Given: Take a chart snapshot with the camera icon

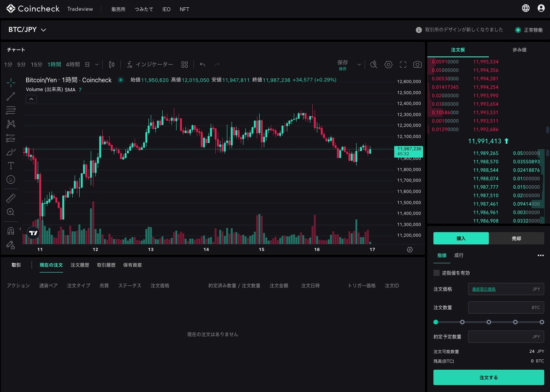Looking at the screenshot, I should (417, 65).
